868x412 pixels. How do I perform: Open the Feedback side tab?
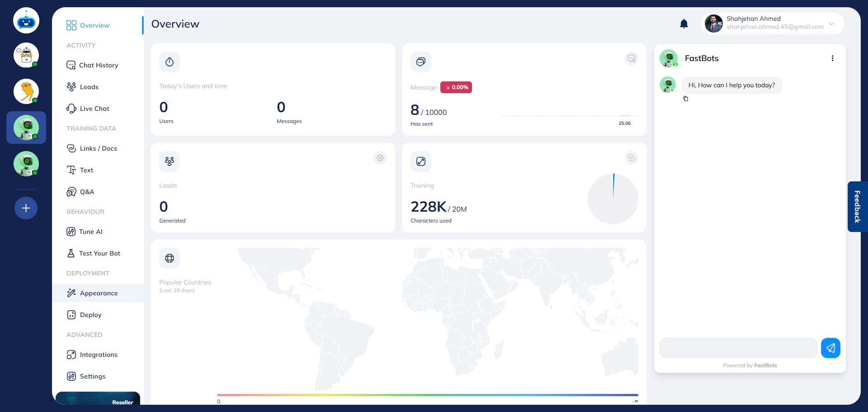(x=857, y=207)
